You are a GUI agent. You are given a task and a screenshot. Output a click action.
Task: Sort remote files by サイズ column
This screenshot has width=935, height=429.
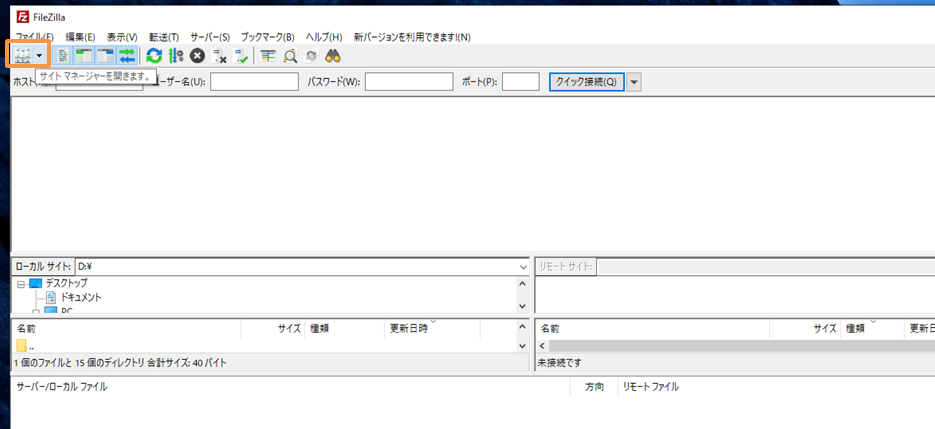[x=805, y=329]
